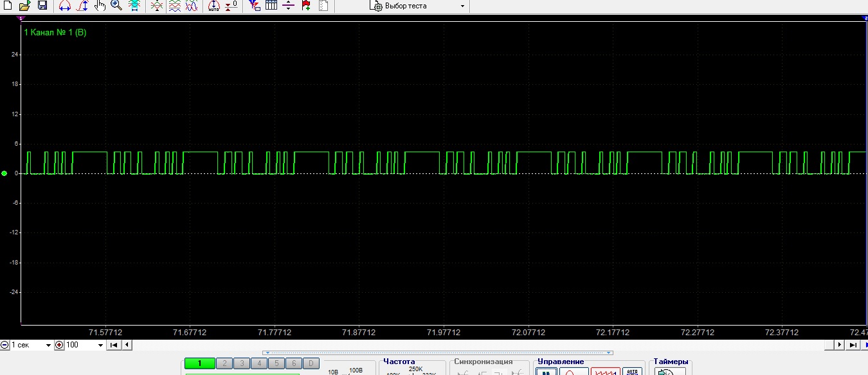The width and height of the screenshot is (868, 375).
Task: Toggle channel 1 green button
Action: (199, 363)
